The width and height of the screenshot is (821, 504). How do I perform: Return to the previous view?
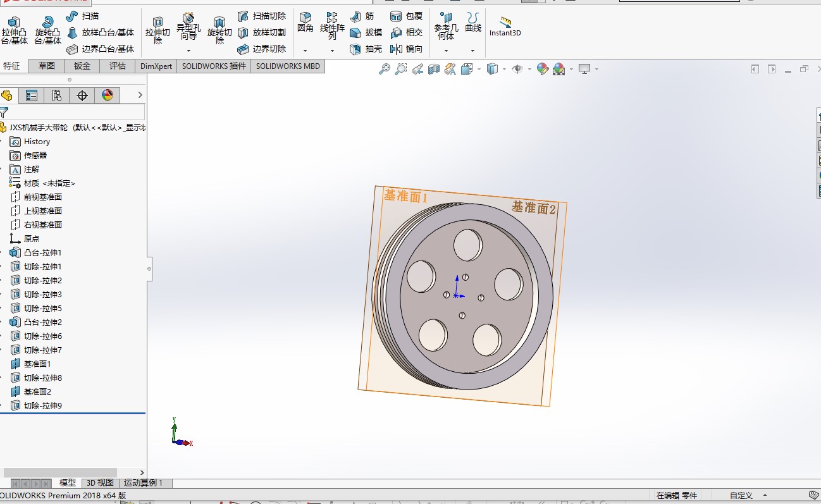pos(417,70)
